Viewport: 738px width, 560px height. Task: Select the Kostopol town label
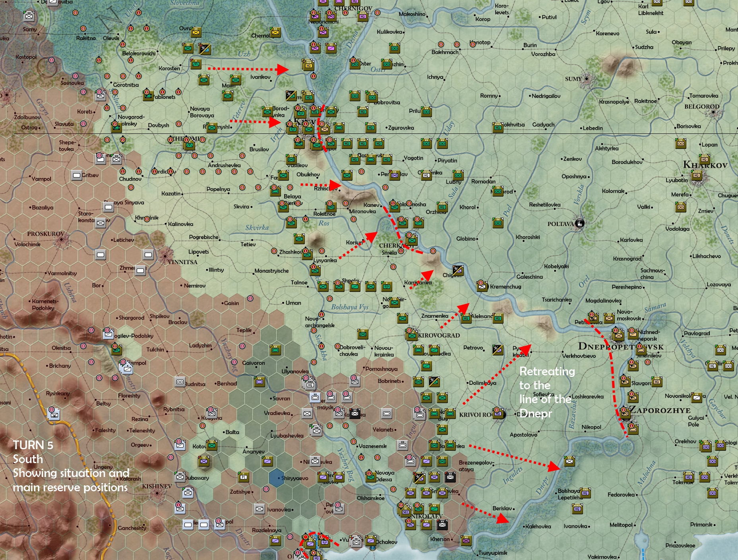(26, 57)
